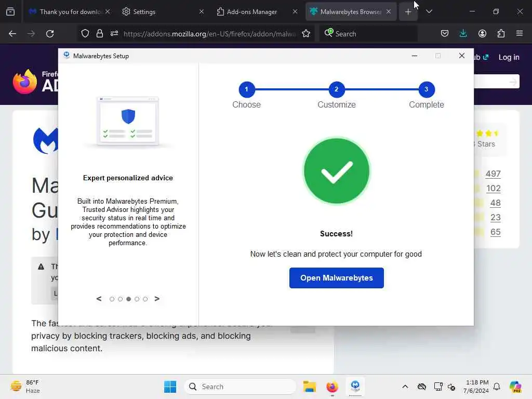Open the muted volume tray icon
532x399 pixels.
(x=451, y=387)
